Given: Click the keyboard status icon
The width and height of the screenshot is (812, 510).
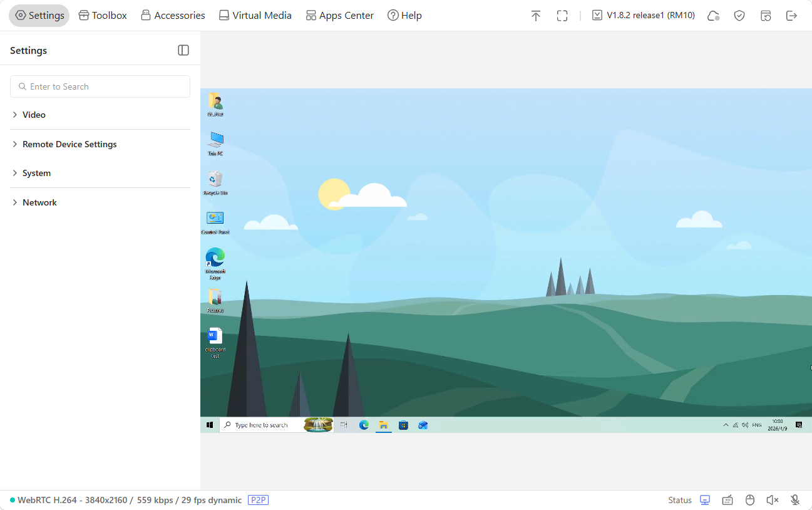Looking at the screenshot, I should click(x=727, y=500).
